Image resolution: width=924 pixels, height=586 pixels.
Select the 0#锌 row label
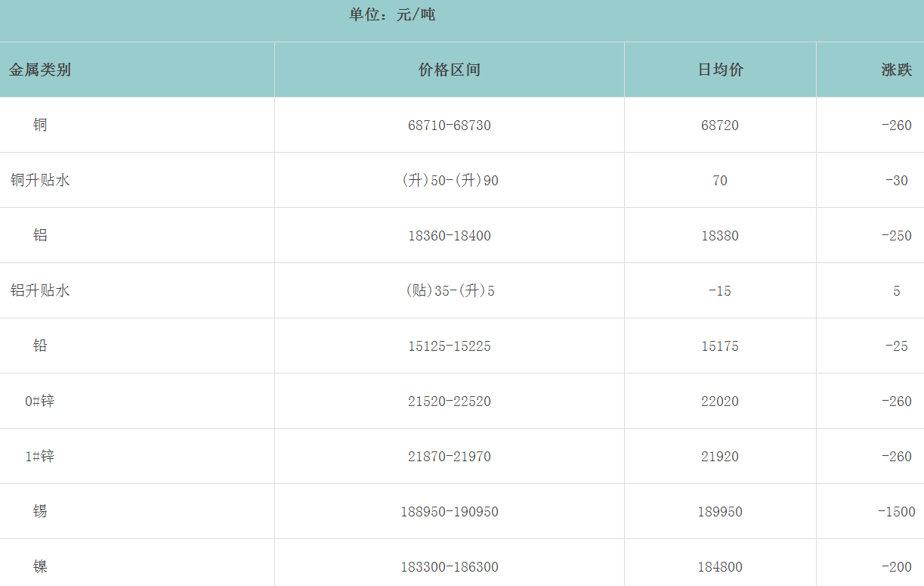(x=40, y=401)
